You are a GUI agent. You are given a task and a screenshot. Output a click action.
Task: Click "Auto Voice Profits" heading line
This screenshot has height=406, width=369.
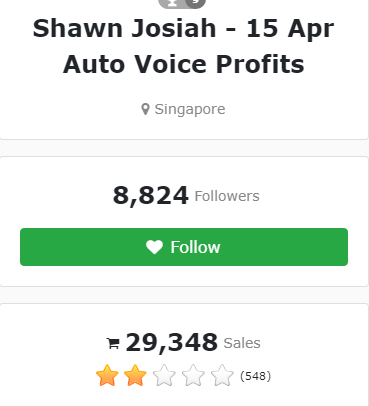coord(184,64)
